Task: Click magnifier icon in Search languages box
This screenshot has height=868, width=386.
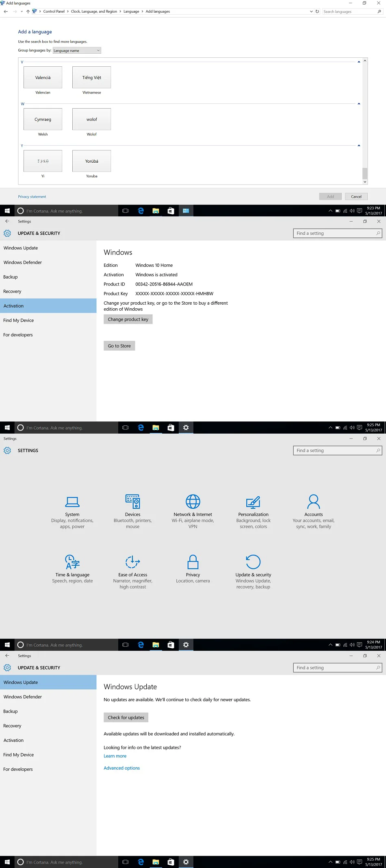Action: pyautogui.click(x=379, y=11)
